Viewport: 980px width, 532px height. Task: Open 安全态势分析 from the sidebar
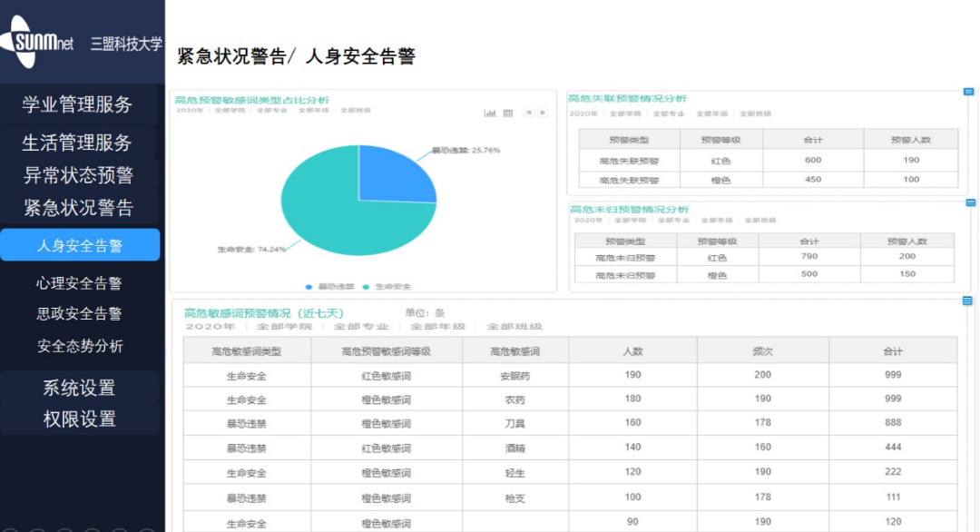80,347
